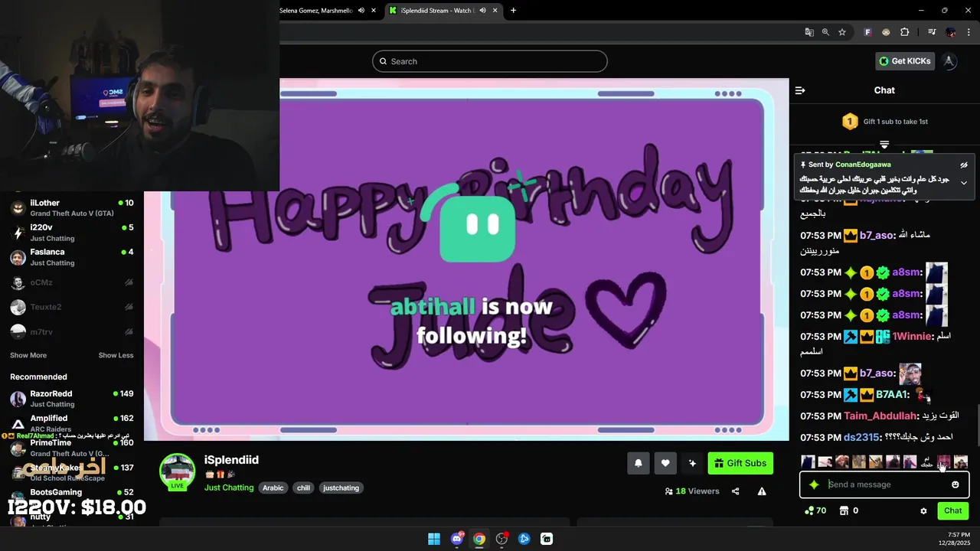The width and height of the screenshot is (980, 551).
Task: Expand the pinned message chevron
Action: click(964, 183)
